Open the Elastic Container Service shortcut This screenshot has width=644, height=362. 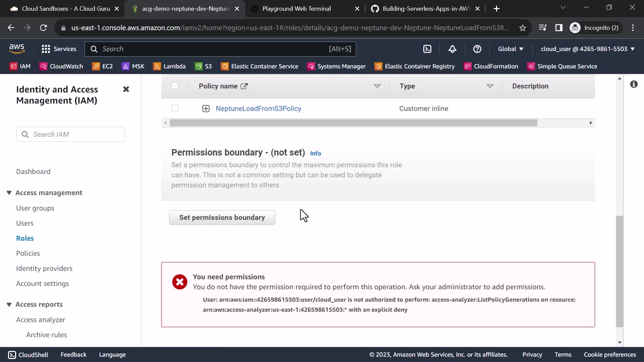point(260,66)
